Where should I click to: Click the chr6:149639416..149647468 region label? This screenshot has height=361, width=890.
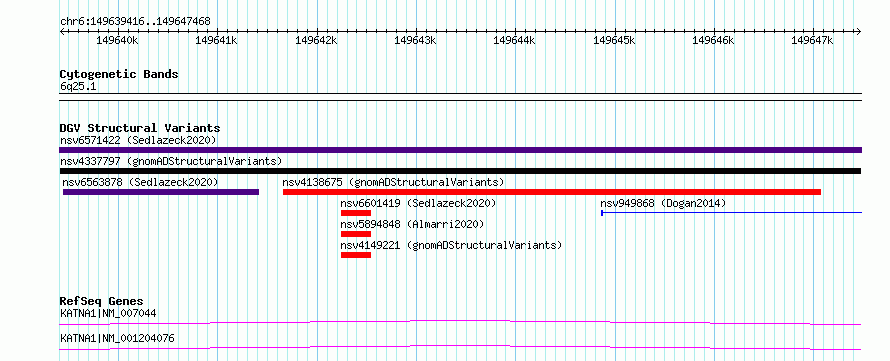135,22
